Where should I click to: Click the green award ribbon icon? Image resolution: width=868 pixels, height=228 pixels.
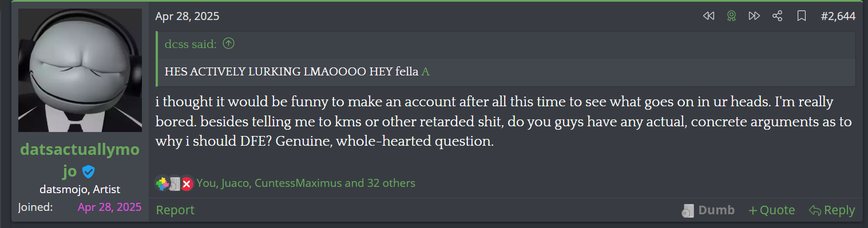[731, 17]
